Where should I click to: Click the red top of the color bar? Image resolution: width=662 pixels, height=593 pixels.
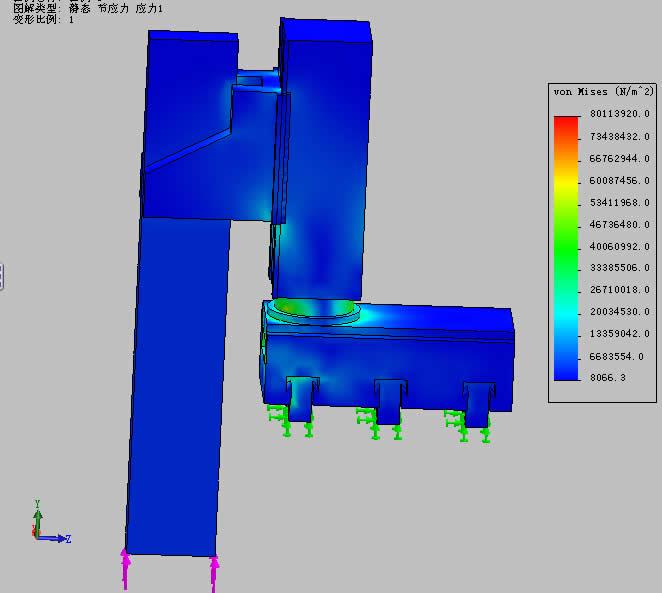(566, 124)
